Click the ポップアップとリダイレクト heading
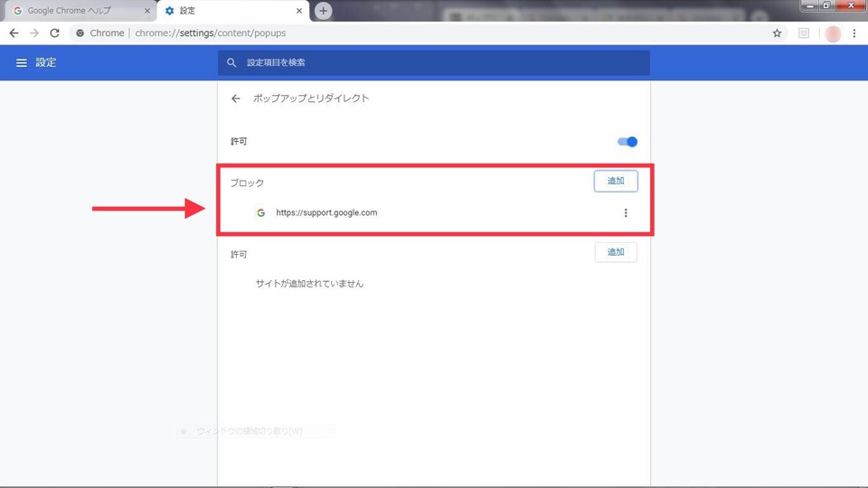Screen dimensions: 868x488 [x=311, y=98]
